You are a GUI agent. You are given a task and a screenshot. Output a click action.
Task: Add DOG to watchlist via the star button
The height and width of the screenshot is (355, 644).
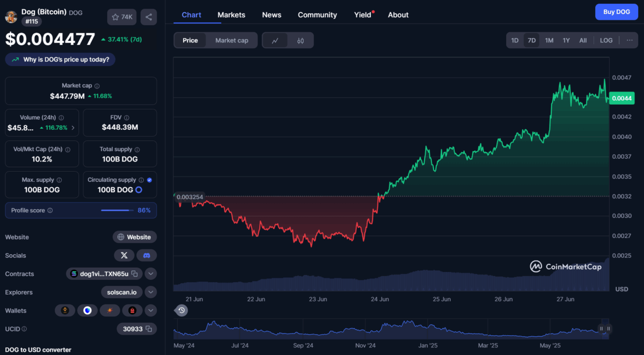[x=122, y=17]
